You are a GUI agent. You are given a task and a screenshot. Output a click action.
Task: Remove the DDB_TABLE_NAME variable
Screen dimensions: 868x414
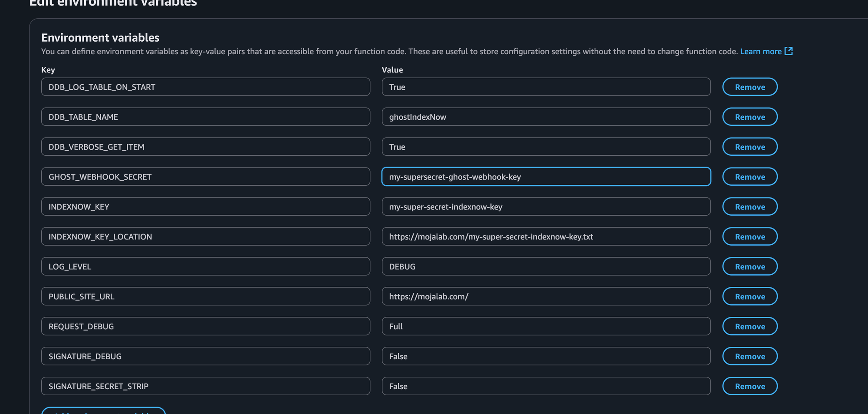click(x=750, y=117)
